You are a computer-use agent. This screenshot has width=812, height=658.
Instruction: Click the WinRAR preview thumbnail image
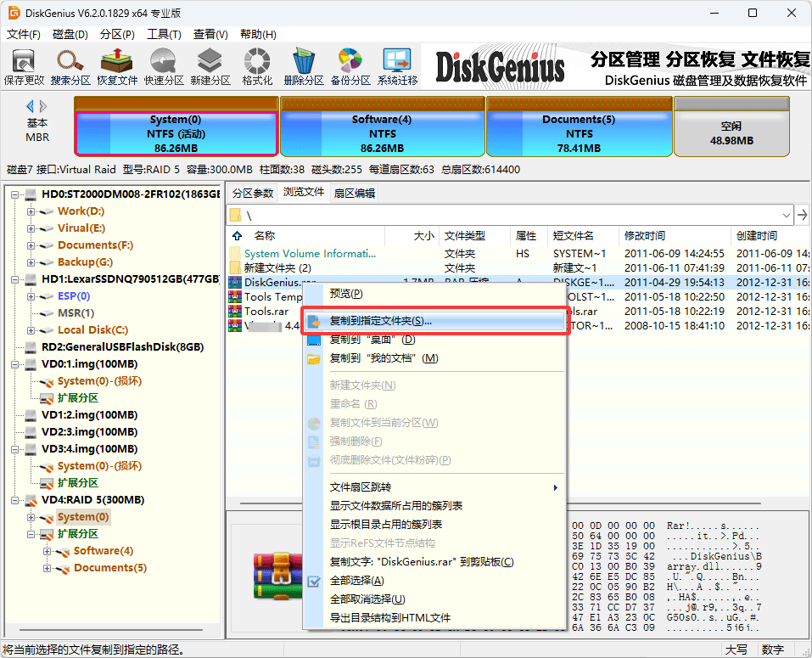277,576
